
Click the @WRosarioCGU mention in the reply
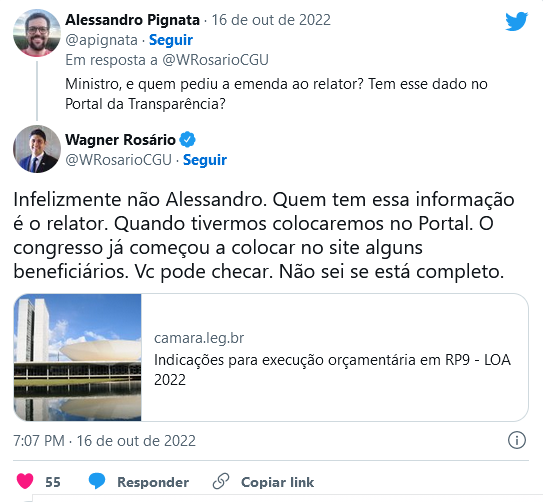[215, 60]
